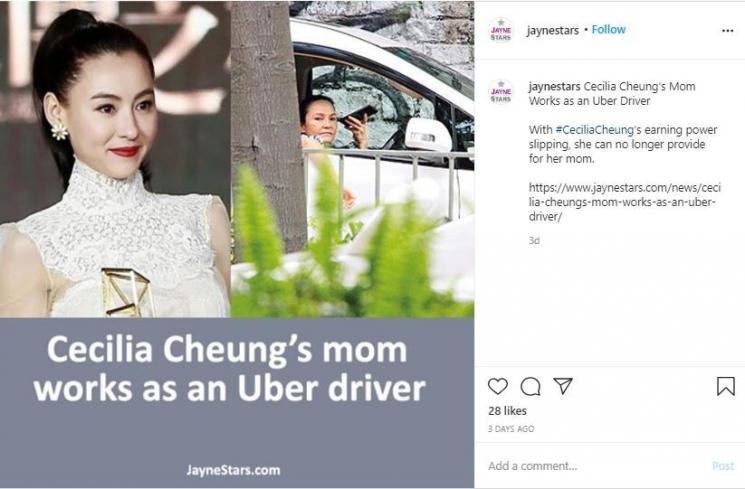
Task: Open the 3 DAYS AGO timestamp
Action: click(x=511, y=429)
